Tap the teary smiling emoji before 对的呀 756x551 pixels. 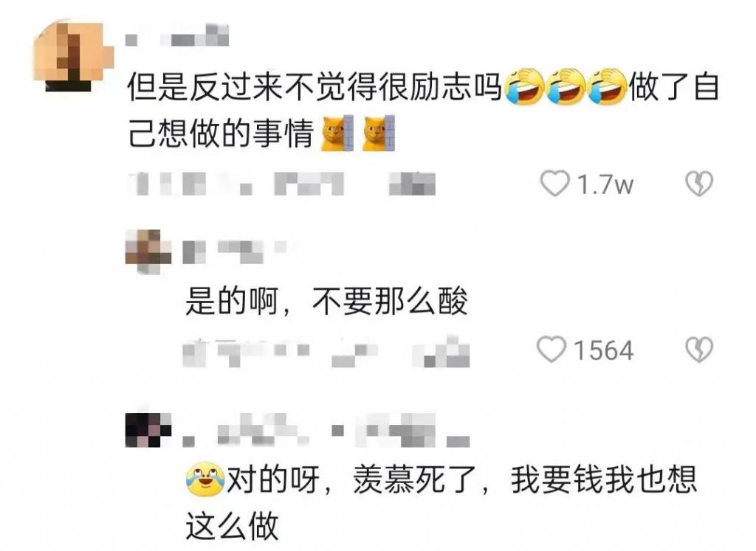(205, 479)
